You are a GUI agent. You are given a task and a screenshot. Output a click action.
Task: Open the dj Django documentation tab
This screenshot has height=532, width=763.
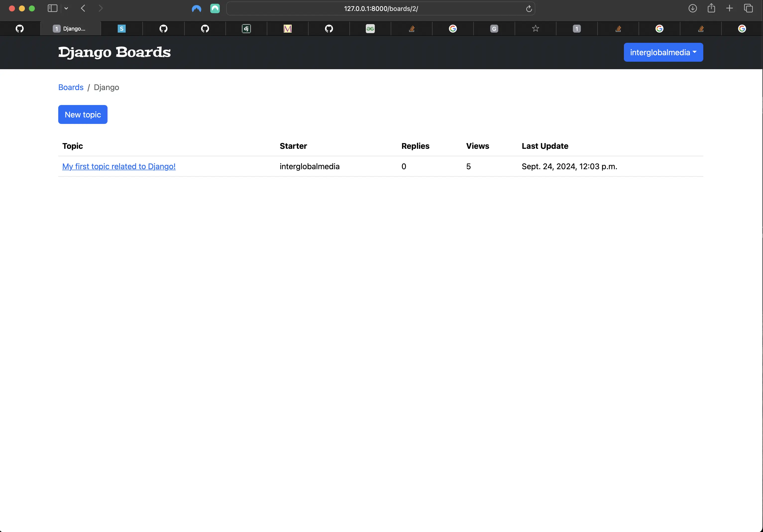[x=246, y=29]
